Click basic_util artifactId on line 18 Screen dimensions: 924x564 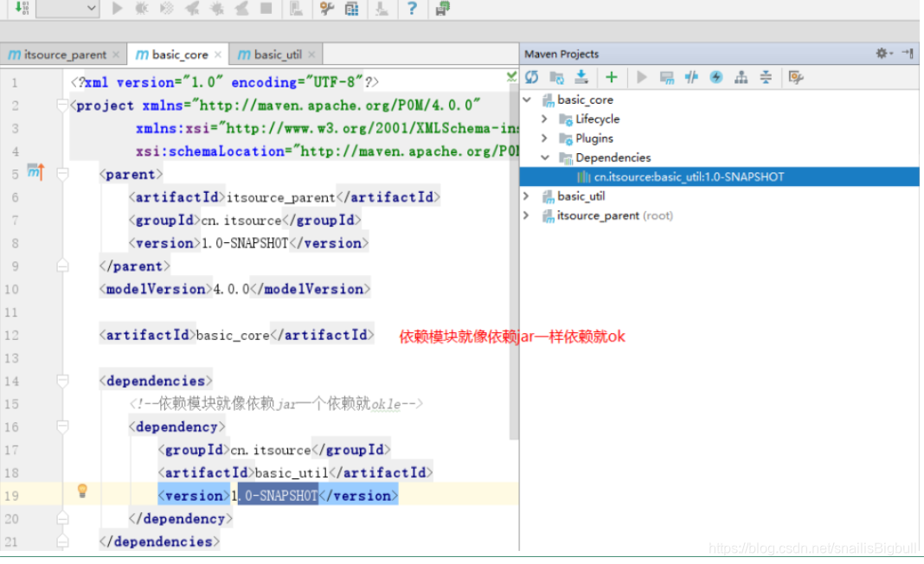[x=291, y=472]
